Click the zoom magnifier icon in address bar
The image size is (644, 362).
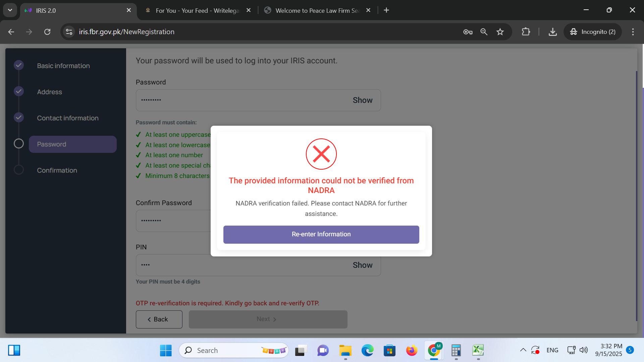484,32
